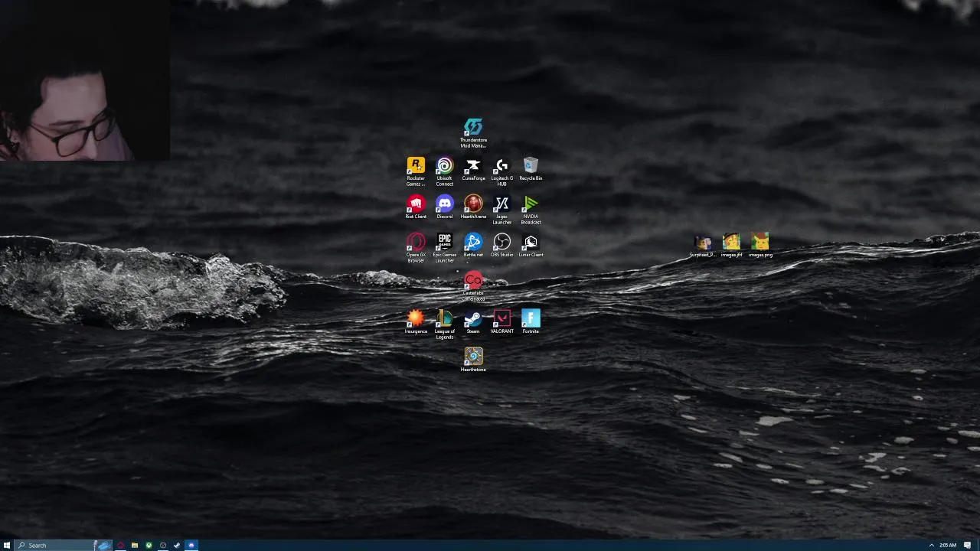Select the HearthArena desktop icon
Viewport: 980px width, 551px height.
tap(473, 207)
